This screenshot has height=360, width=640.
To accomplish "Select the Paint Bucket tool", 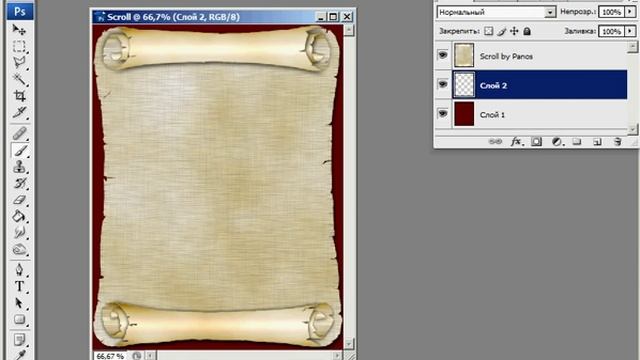I will pos(19,216).
